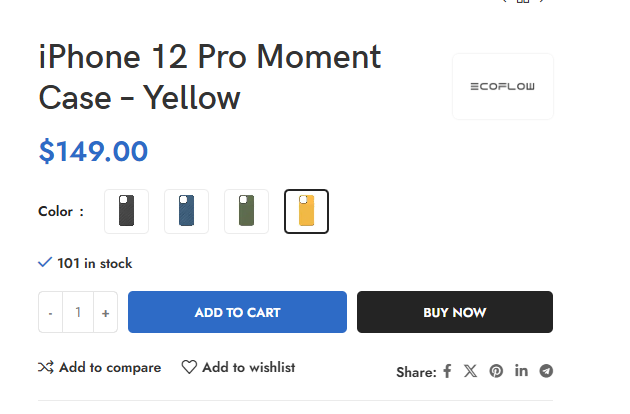
Task: Click the heart wishlist icon
Action: [x=189, y=367]
